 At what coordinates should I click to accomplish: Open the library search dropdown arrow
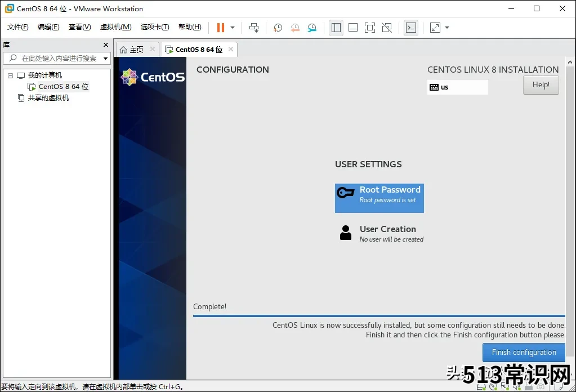(106, 59)
